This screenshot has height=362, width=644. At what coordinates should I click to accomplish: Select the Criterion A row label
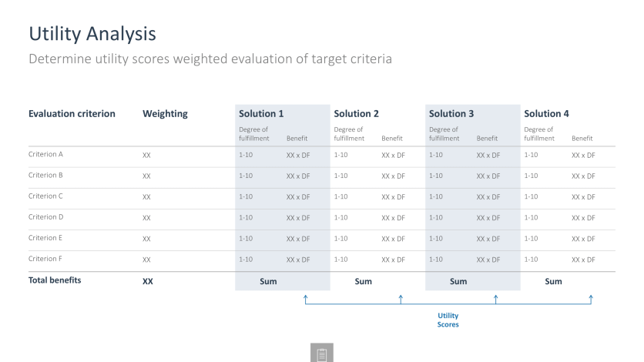point(45,154)
